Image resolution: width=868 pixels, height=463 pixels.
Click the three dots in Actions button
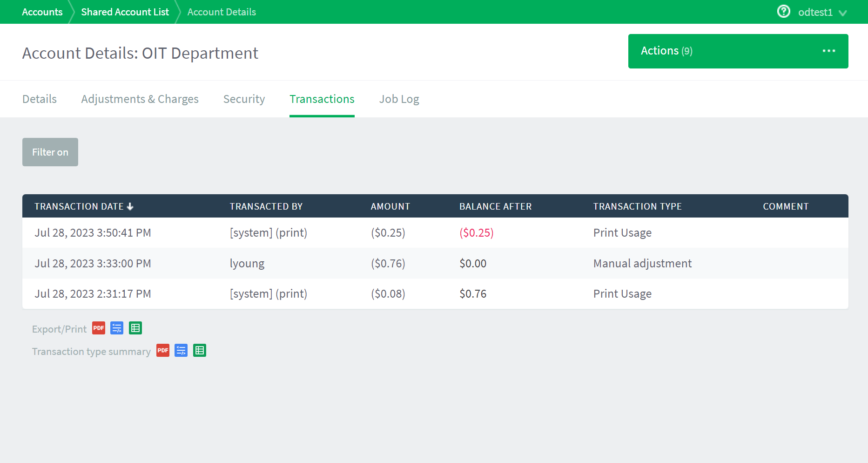[829, 51]
